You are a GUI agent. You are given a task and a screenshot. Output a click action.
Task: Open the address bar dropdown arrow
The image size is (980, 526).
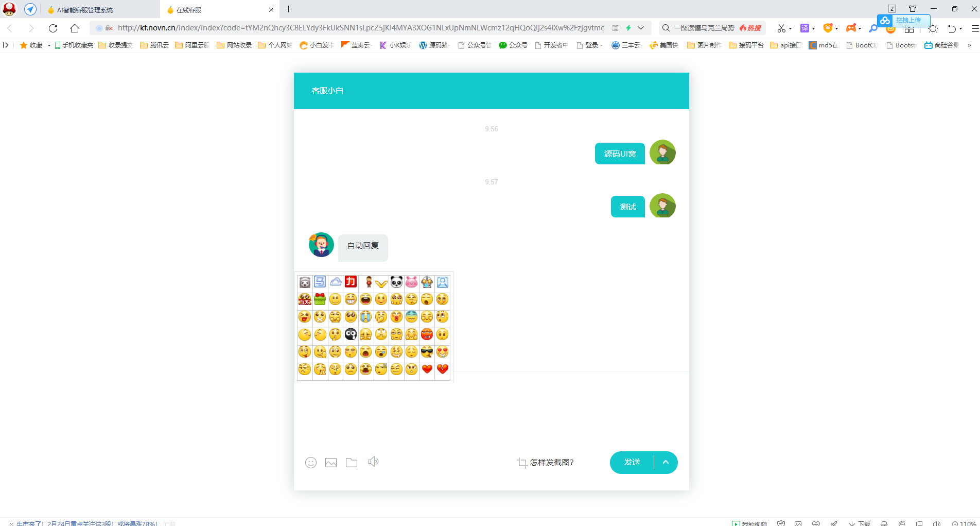(640, 28)
